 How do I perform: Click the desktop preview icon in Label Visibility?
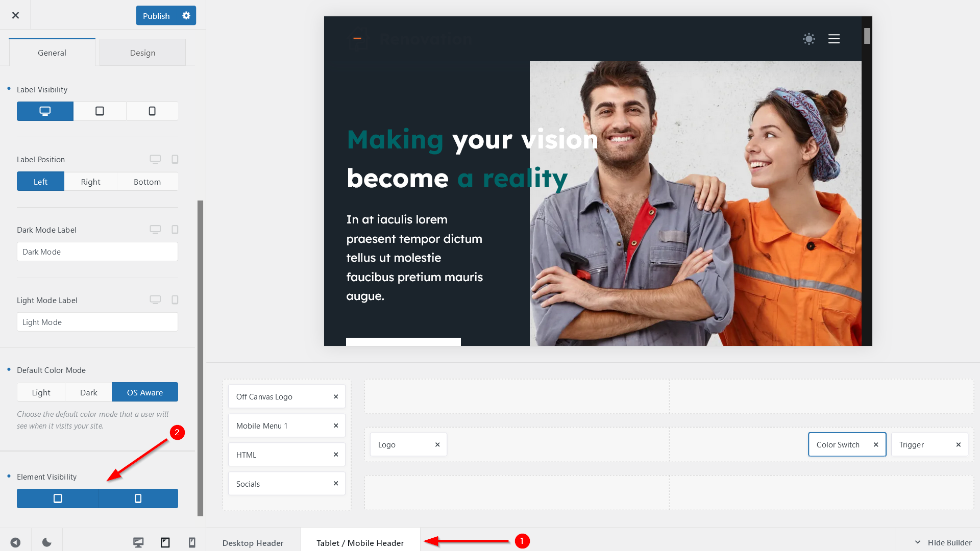(44, 111)
